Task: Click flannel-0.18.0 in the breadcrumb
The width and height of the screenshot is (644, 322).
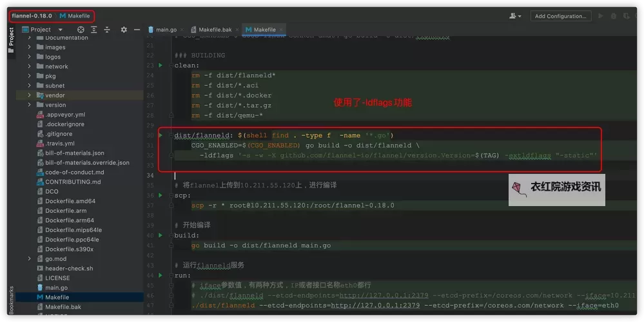Action: point(32,15)
